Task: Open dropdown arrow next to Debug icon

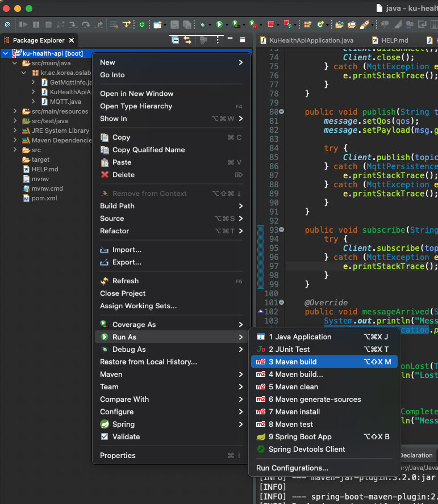Action: (210, 25)
